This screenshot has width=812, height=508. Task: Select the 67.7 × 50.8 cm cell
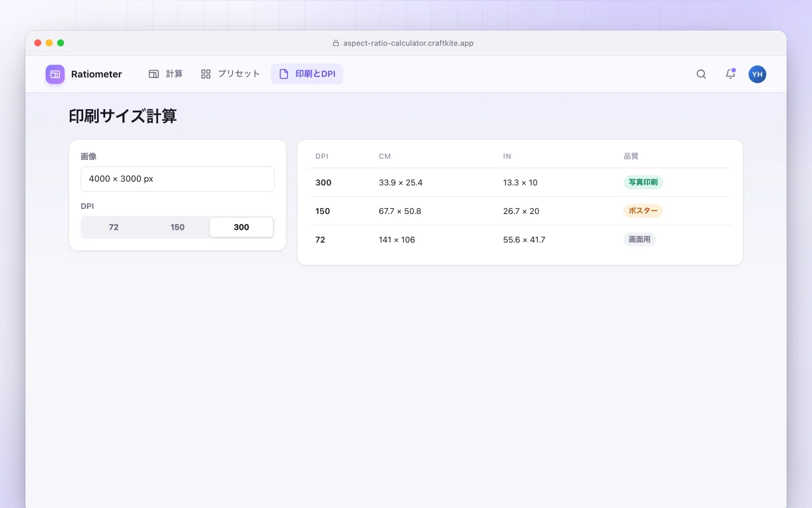[400, 211]
